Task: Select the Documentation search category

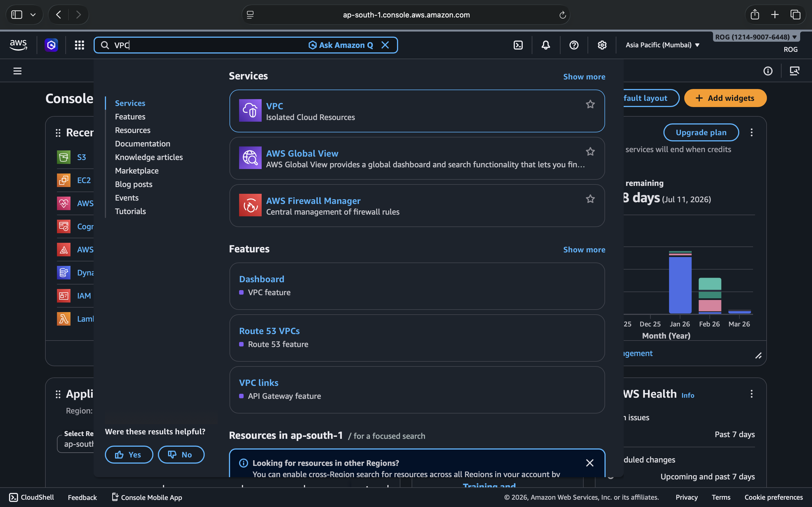Action: (x=143, y=144)
